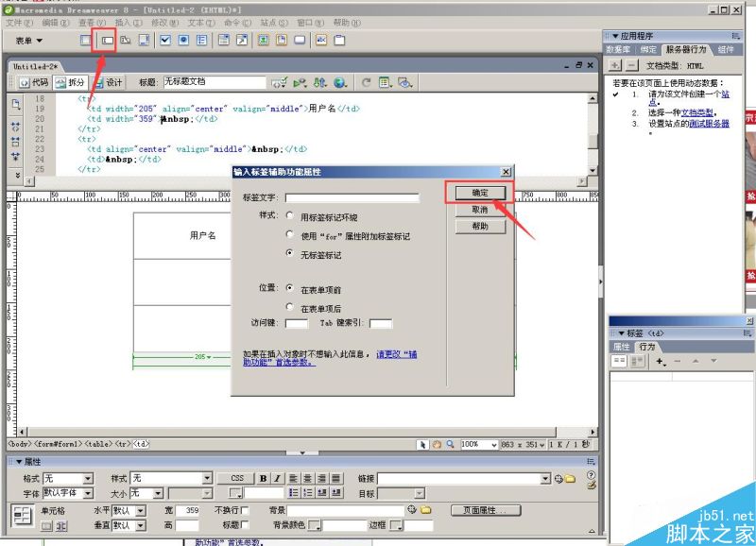Click the File Management toolbar icon
The height and width of the screenshot is (546, 756).
[x=319, y=83]
